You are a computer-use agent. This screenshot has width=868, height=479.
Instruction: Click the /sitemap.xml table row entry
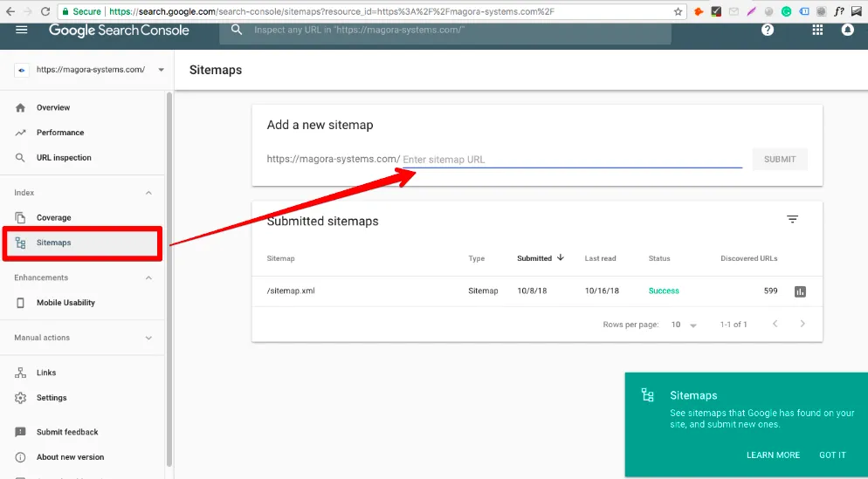pyautogui.click(x=291, y=291)
